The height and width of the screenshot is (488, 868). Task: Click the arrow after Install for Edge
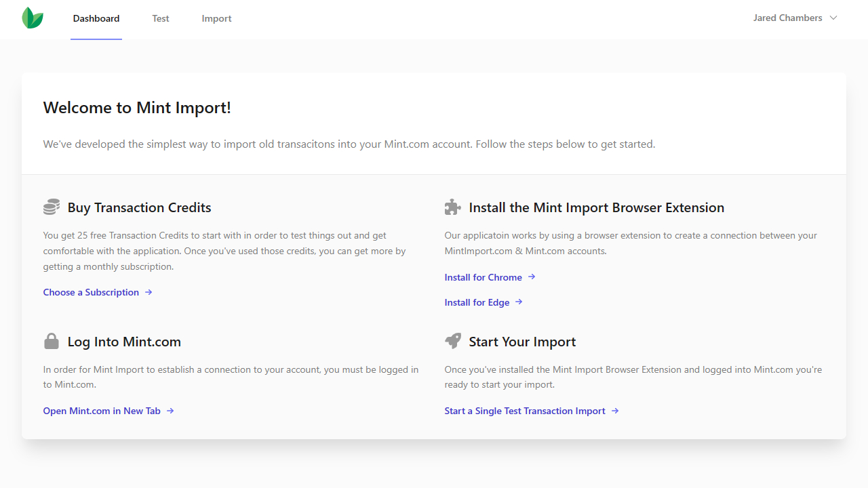(x=519, y=302)
